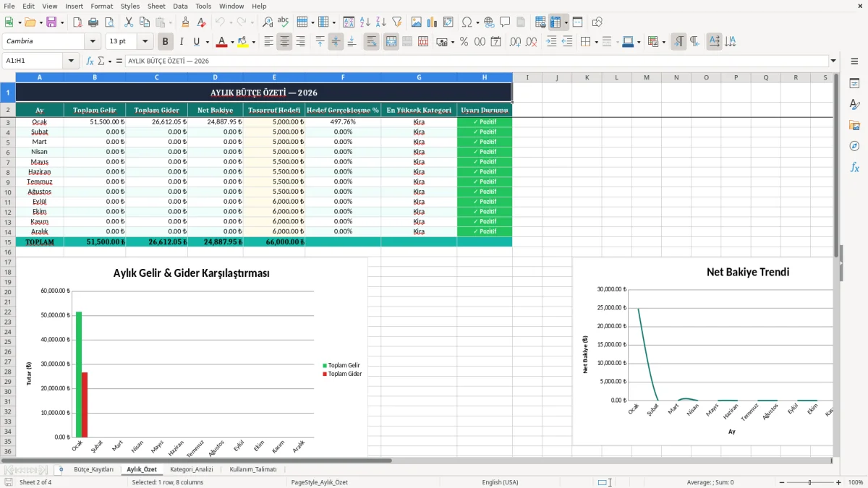Open sidebar Navigator compass icon
This screenshot has height=488, width=868.
click(854, 146)
